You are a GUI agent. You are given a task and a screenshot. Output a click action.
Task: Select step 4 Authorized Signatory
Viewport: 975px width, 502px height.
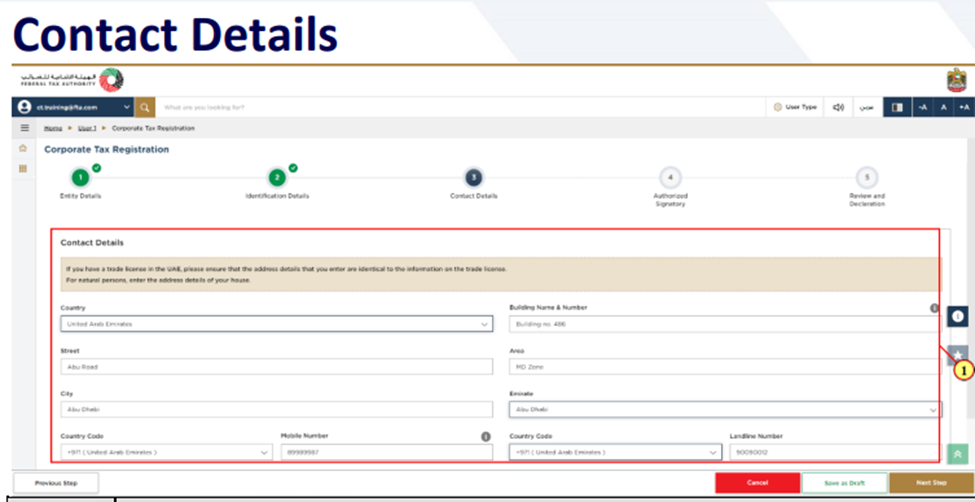(x=670, y=177)
